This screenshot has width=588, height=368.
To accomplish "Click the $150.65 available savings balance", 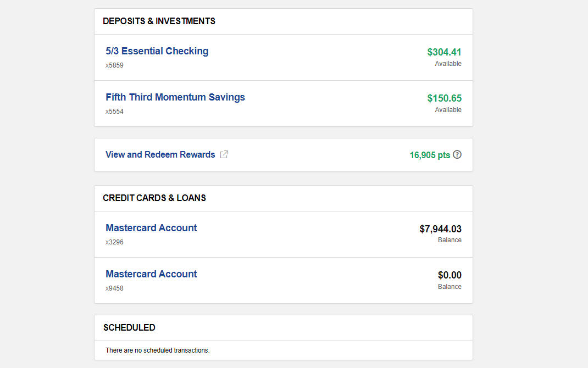I will (445, 98).
